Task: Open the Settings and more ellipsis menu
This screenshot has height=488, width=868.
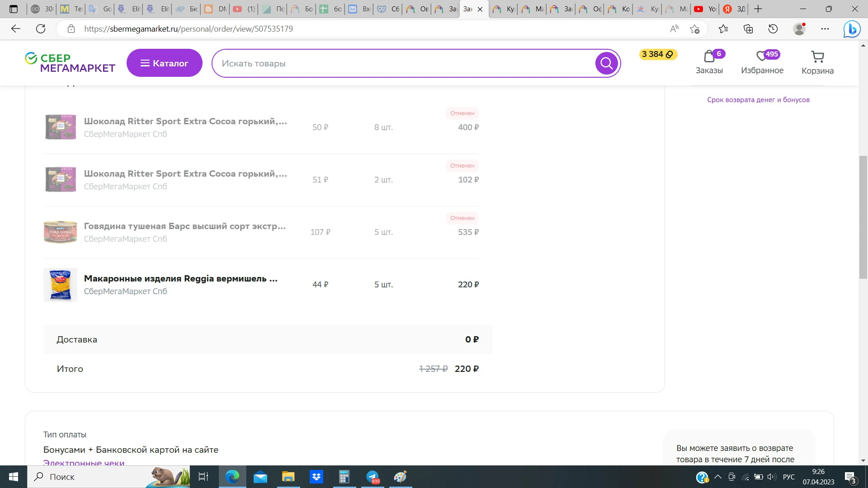Action: [x=825, y=29]
